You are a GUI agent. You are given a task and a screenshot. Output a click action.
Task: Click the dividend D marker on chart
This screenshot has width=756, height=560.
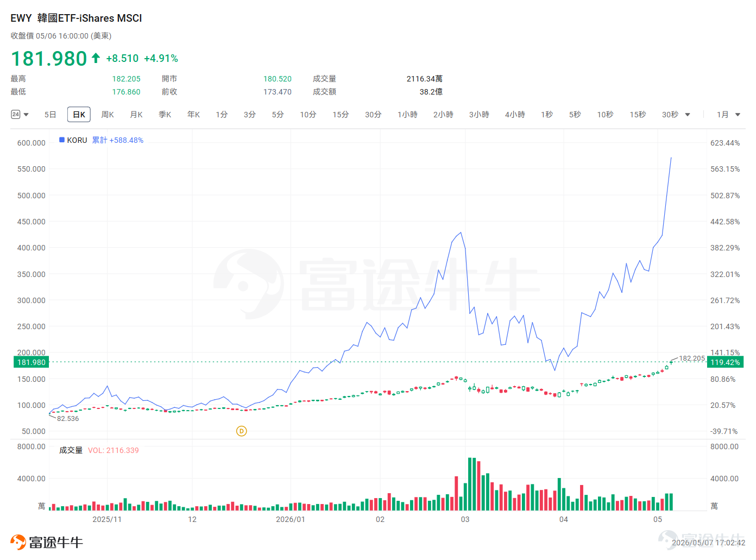(242, 431)
